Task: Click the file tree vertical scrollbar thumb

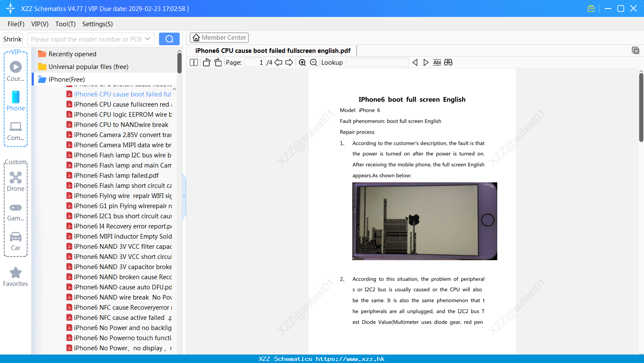Action: point(179,63)
